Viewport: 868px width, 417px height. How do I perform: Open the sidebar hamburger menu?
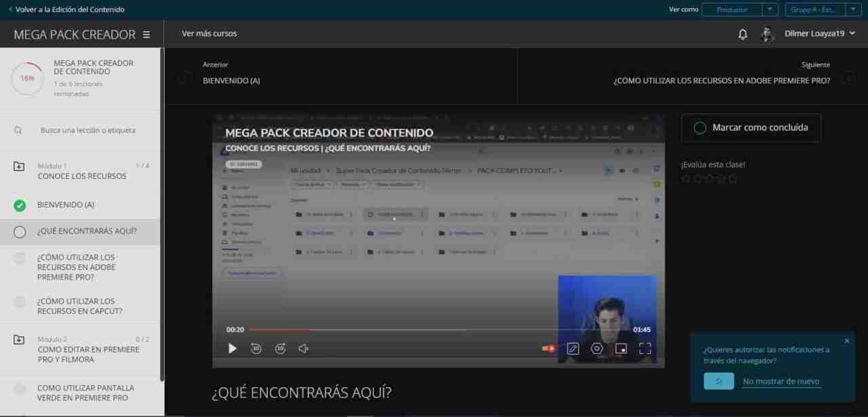click(x=146, y=34)
